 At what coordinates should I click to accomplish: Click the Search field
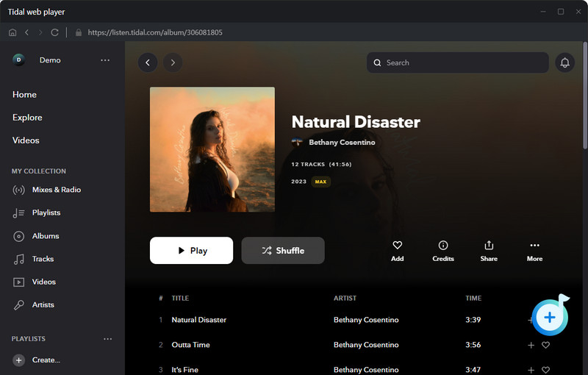coord(457,63)
